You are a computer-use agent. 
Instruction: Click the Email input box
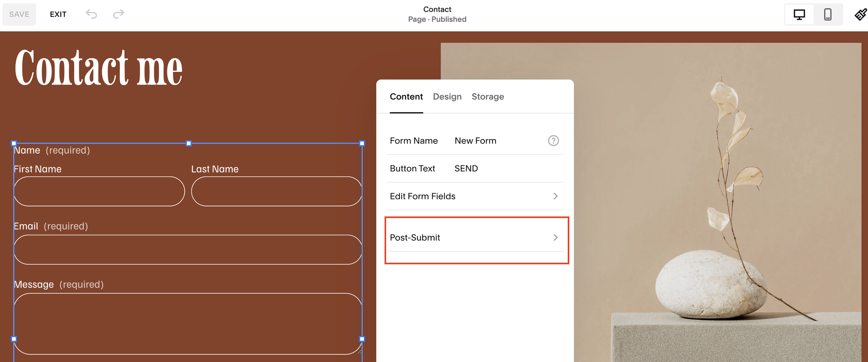tap(188, 250)
